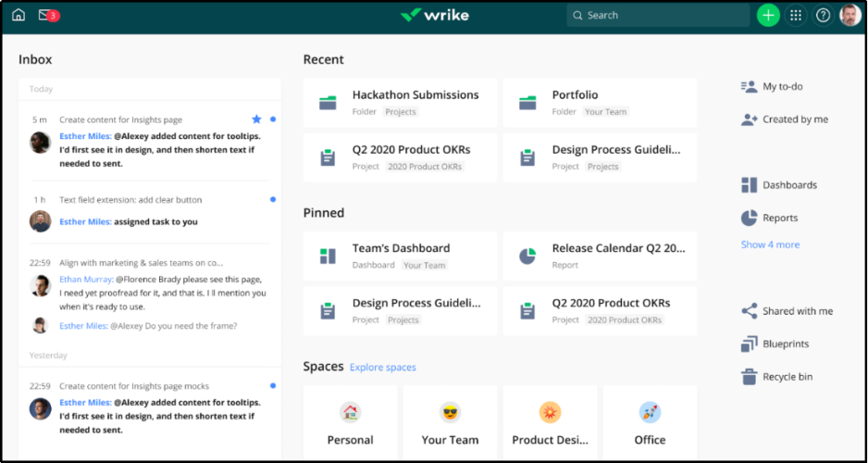The image size is (868, 463).
Task: Open 'Do you need the frame?' reply
Action: click(148, 326)
